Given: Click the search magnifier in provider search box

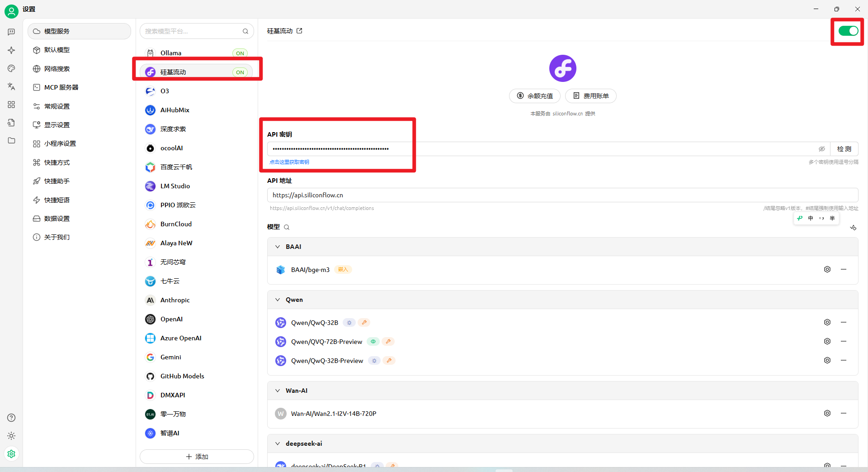Looking at the screenshot, I should (x=245, y=31).
